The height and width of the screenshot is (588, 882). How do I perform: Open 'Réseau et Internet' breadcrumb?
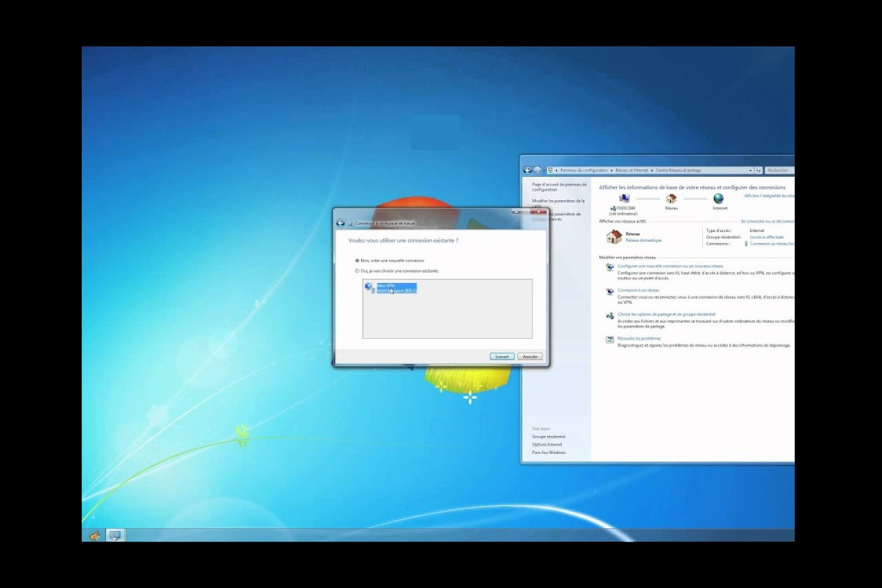(x=632, y=170)
